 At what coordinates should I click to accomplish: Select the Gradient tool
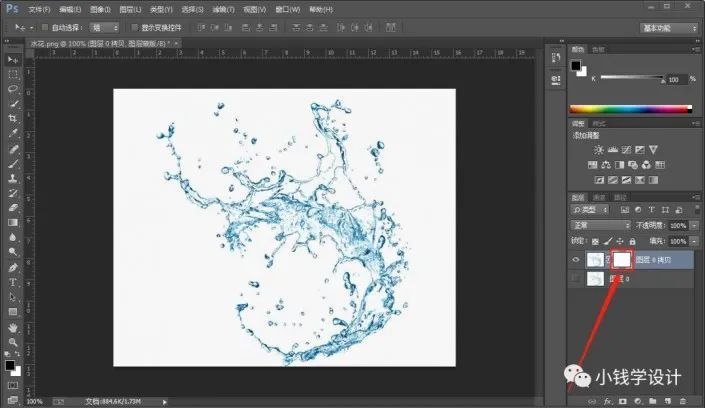click(13, 222)
